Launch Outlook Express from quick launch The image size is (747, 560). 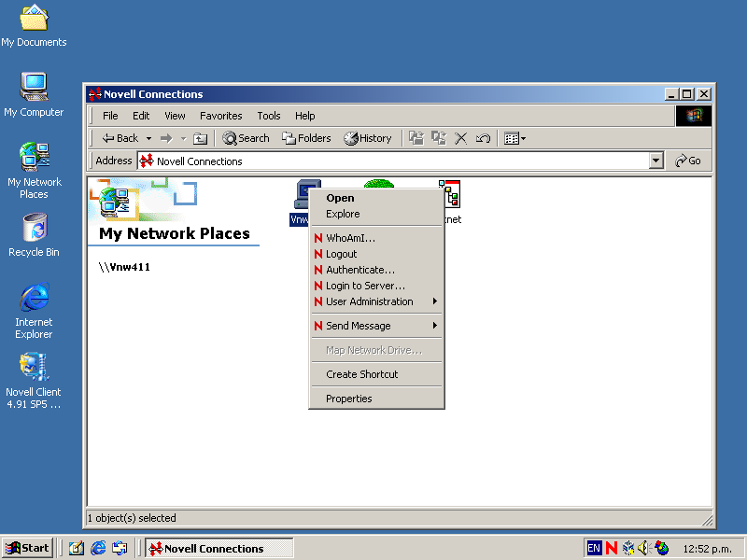click(120, 548)
